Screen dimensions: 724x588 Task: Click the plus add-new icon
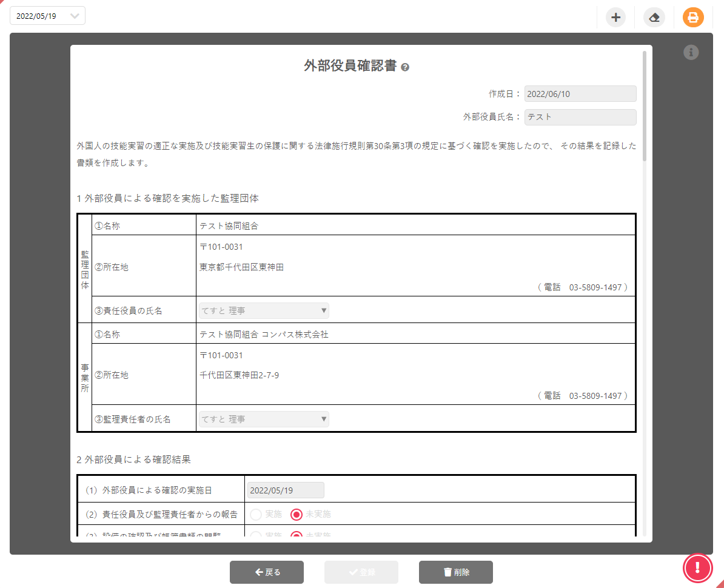click(x=615, y=17)
